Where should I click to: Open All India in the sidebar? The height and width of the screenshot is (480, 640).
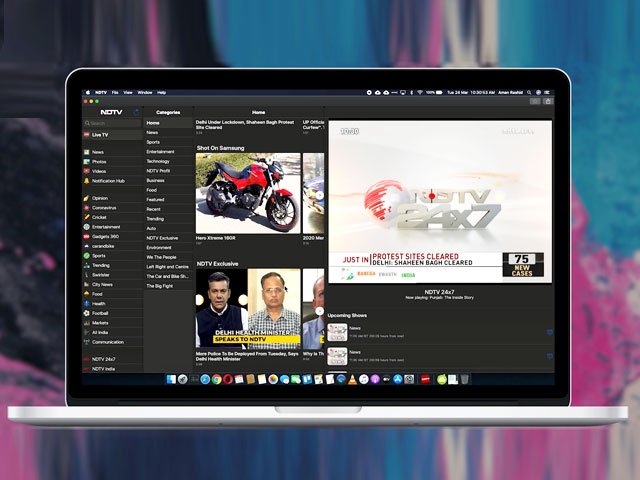point(112,332)
